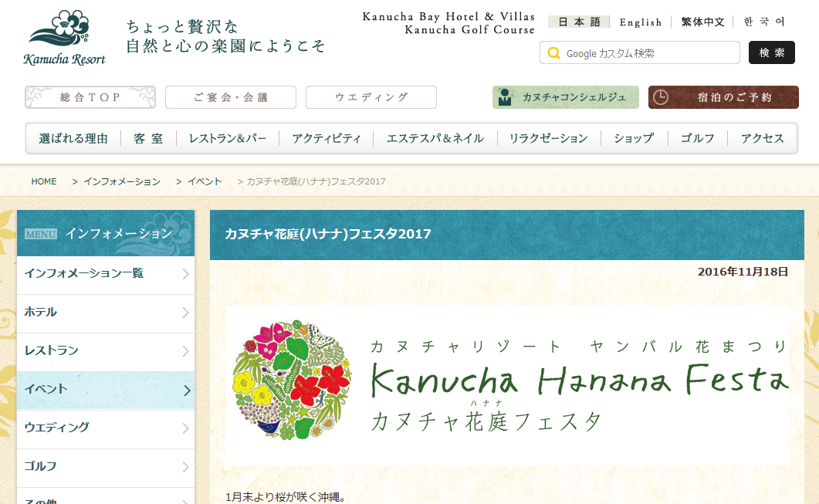Switch language to 日本語
This screenshot has width=819, height=504.
(579, 22)
